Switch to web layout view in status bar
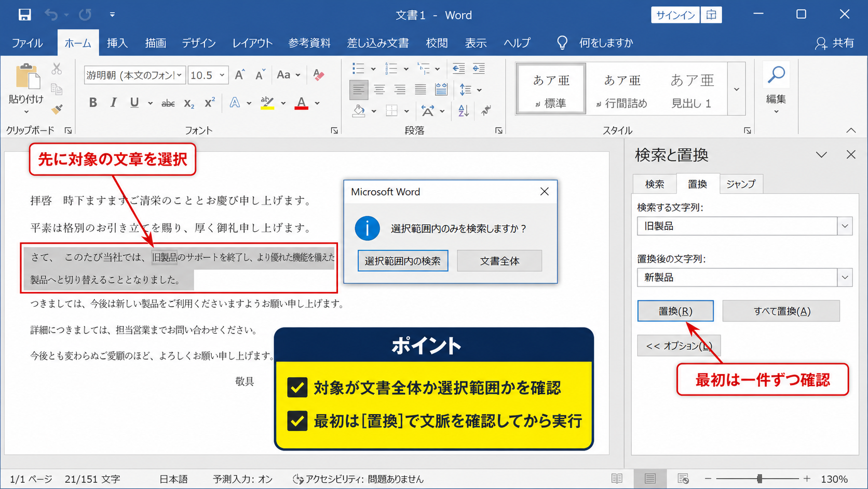The image size is (868, 489). [x=683, y=479]
